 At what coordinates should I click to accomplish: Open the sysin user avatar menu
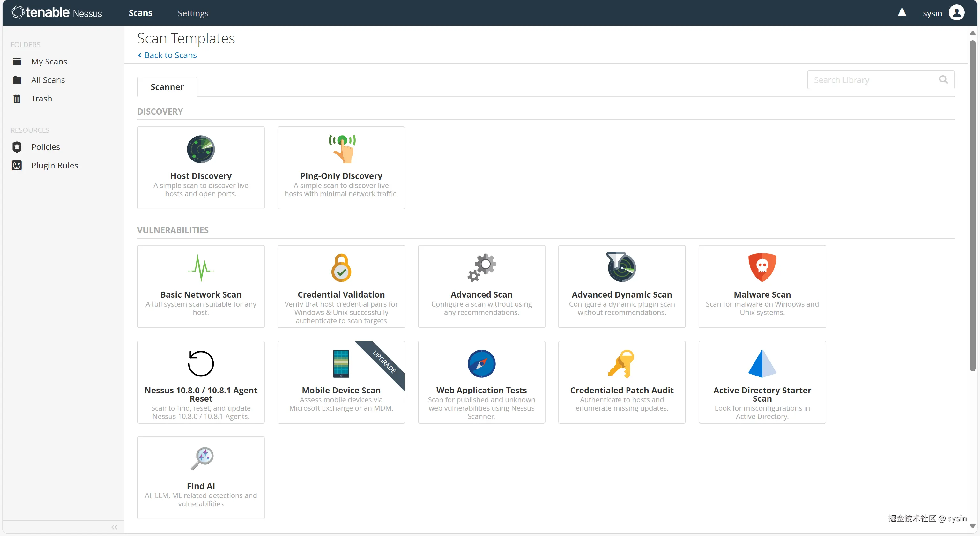[956, 13]
